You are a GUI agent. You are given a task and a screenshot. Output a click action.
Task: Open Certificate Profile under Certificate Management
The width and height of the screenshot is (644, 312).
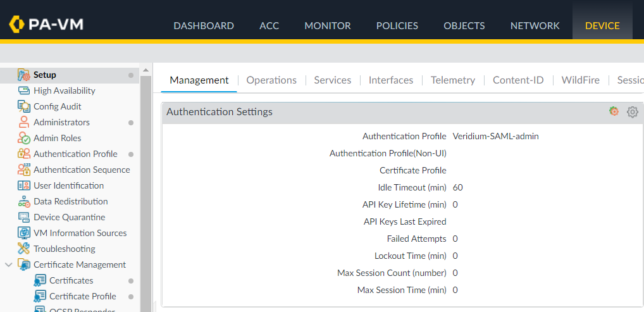tap(82, 296)
